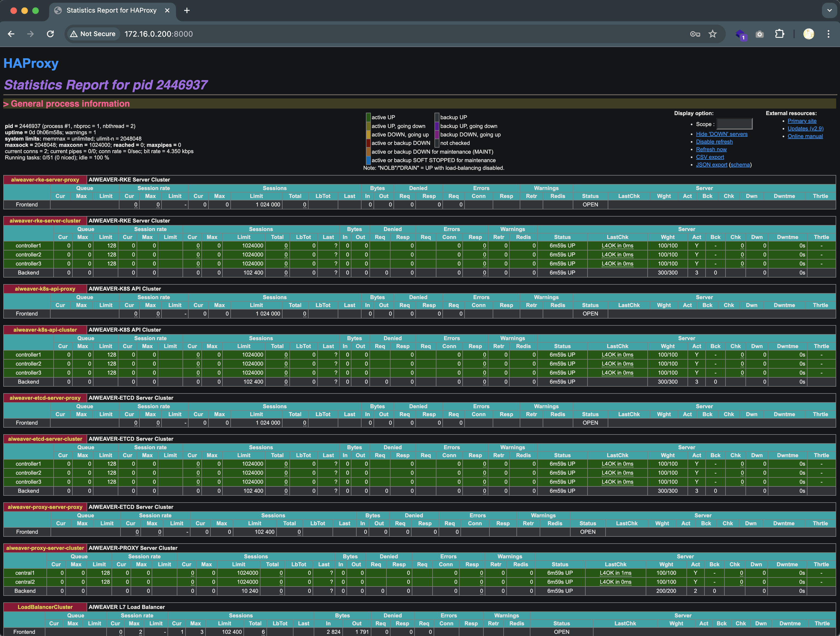Open the JSON schema link
This screenshot has height=636, width=840.
click(740, 165)
